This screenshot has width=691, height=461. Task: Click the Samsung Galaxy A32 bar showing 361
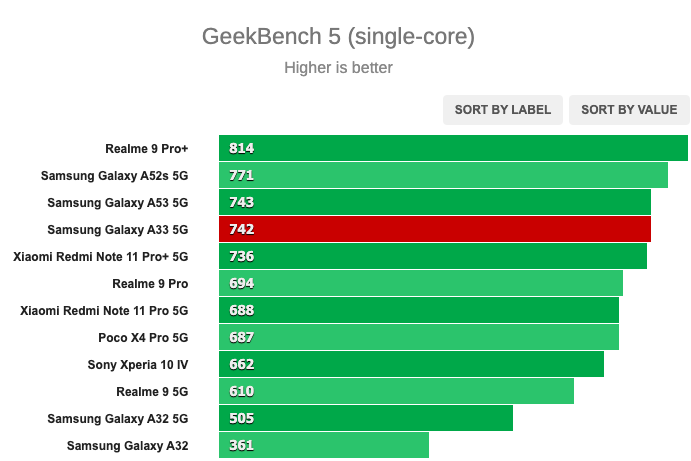tap(323, 445)
